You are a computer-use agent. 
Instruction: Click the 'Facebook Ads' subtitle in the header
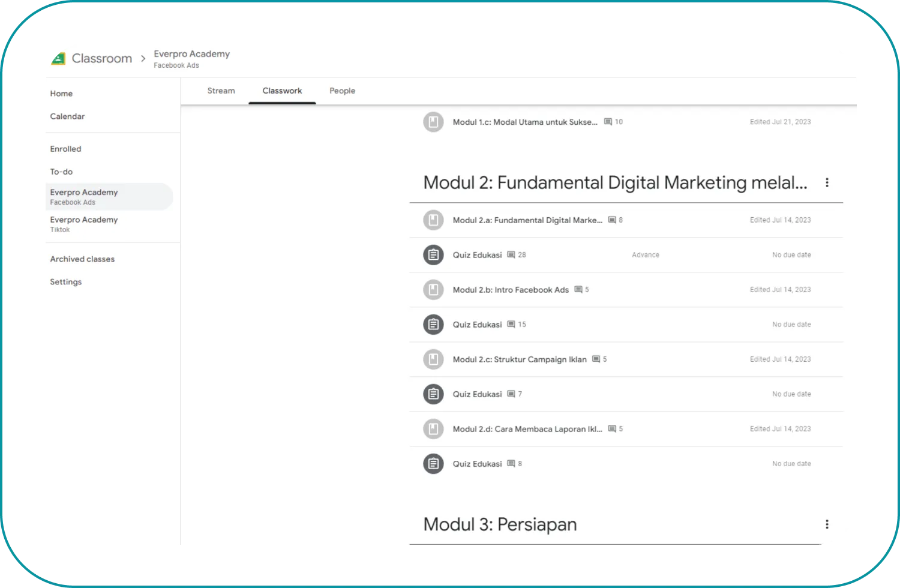pos(176,65)
